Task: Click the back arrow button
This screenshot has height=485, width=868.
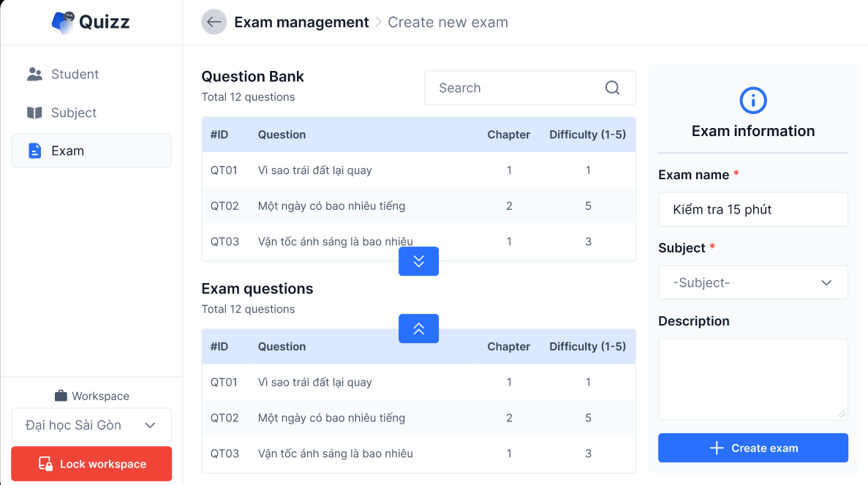Action: [214, 22]
